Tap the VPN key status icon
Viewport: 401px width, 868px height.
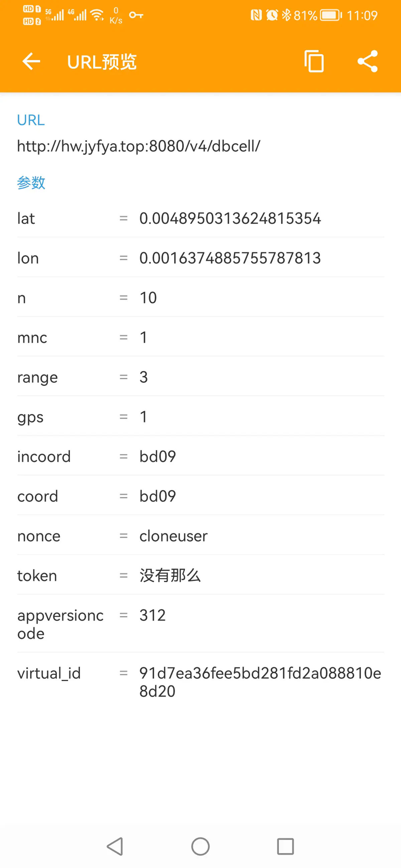coord(136,15)
